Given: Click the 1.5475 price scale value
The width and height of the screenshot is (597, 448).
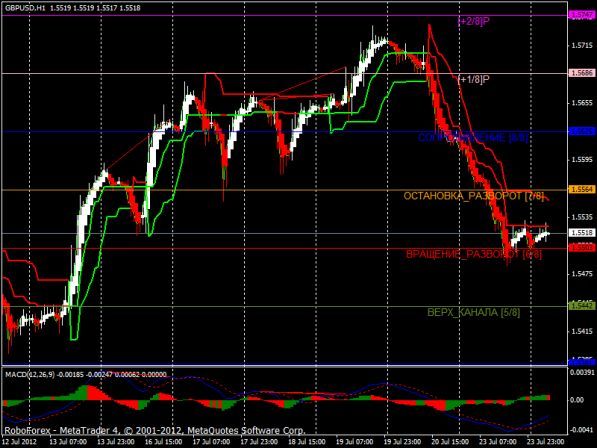Looking at the screenshot, I should click(582, 274).
